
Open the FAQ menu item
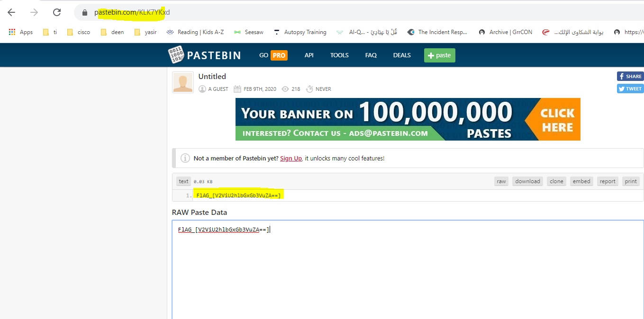point(371,55)
